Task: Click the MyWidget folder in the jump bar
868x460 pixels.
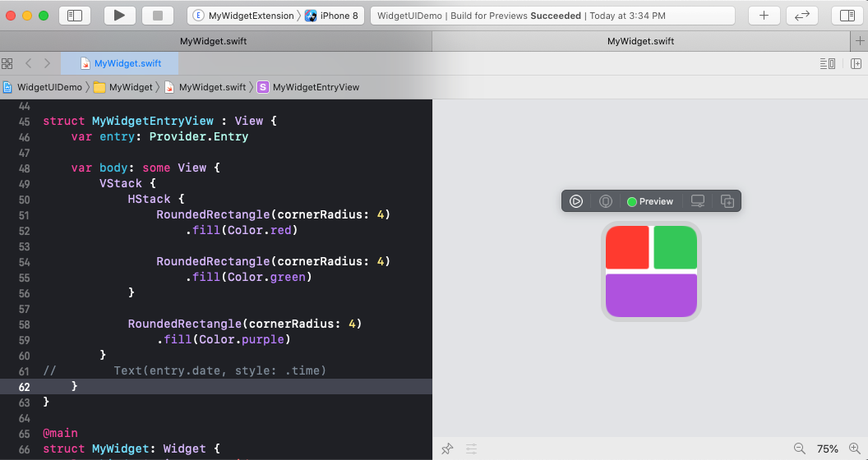Action: point(123,87)
